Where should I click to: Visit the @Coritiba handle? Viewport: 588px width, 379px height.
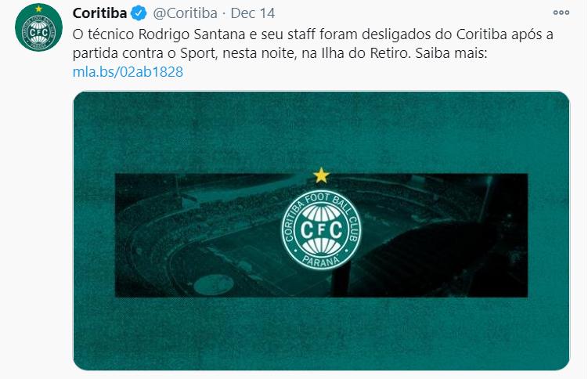click(186, 13)
